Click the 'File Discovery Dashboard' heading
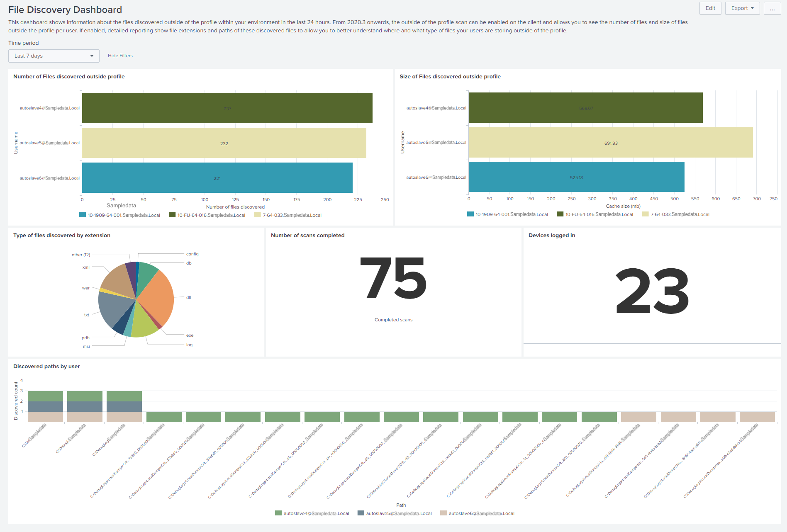Image resolution: width=787 pixels, height=532 pixels. pyautogui.click(x=65, y=10)
